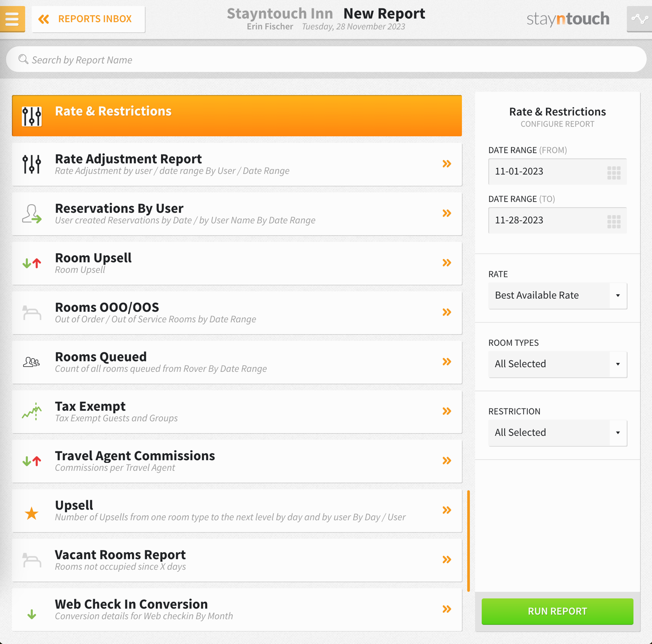
Task: Open Rate Adjustment Report arrow
Action: click(x=447, y=164)
